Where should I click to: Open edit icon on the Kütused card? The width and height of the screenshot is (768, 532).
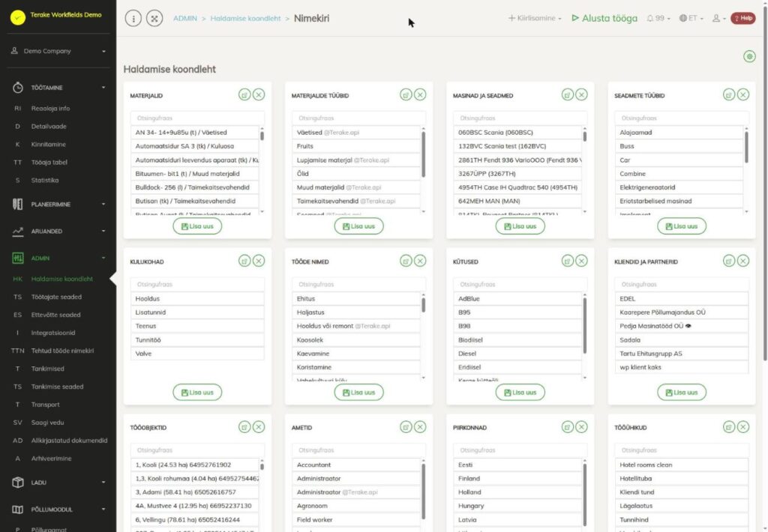click(x=567, y=261)
